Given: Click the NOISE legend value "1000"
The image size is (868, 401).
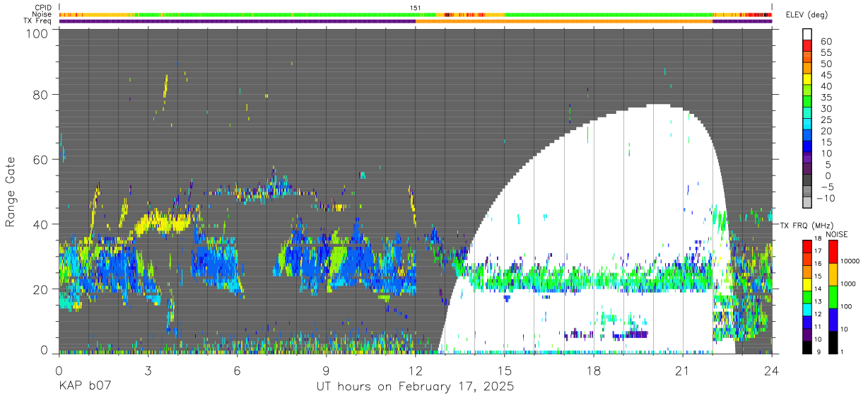Looking at the screenshot, I should [x=848, y=284].
